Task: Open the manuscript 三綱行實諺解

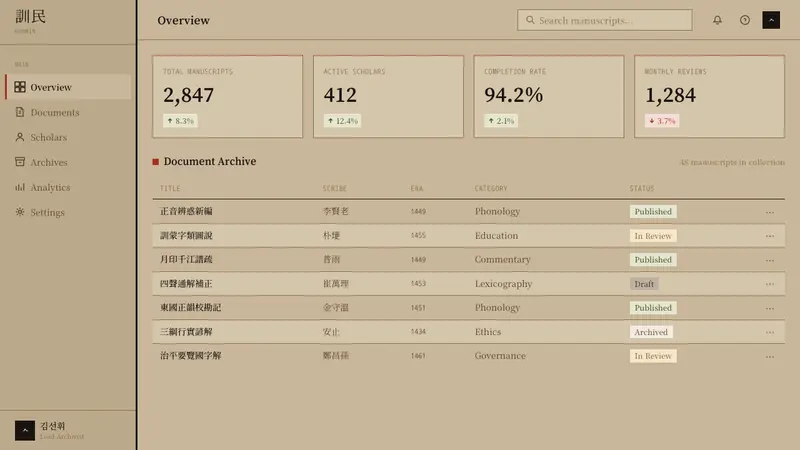Action: [x=186, y=332]
